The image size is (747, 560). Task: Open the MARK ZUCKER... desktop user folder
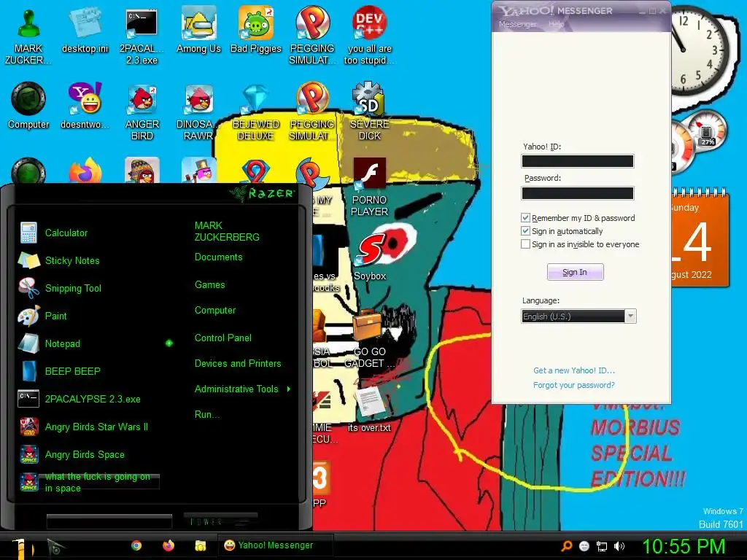coord(28,35)
